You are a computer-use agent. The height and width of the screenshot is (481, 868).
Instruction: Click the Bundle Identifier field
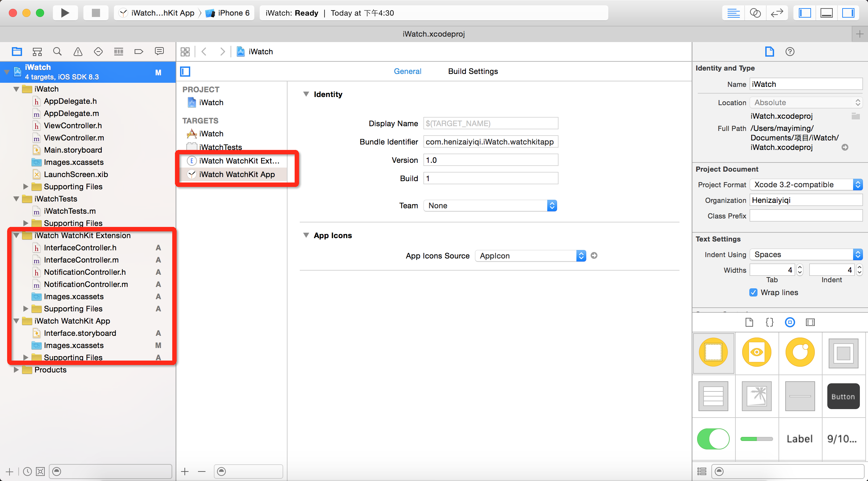[x=491, y=142]
